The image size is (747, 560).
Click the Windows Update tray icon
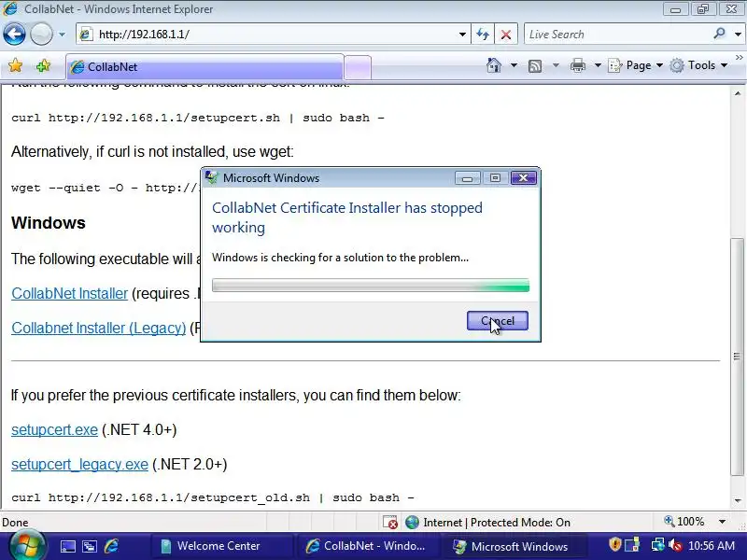point(632,544)
